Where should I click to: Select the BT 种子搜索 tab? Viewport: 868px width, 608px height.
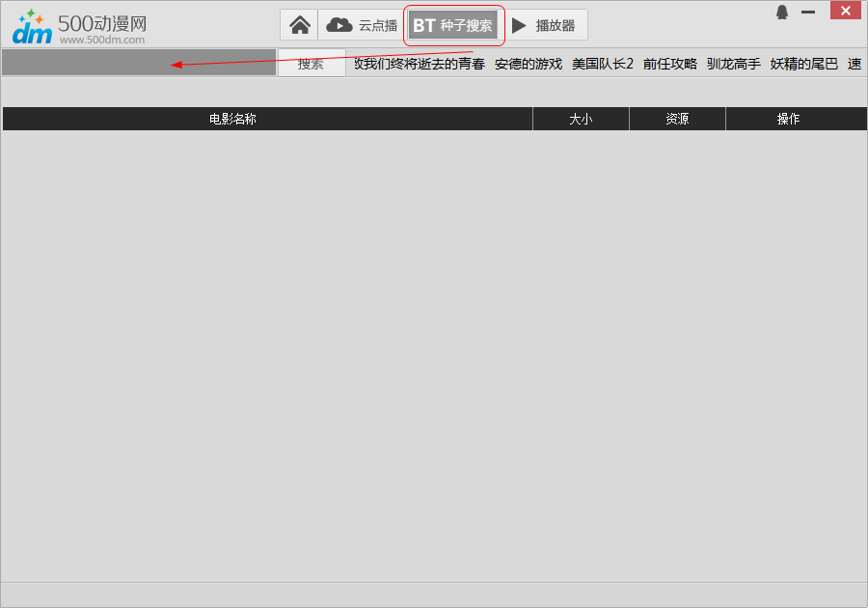pos(453,25)
